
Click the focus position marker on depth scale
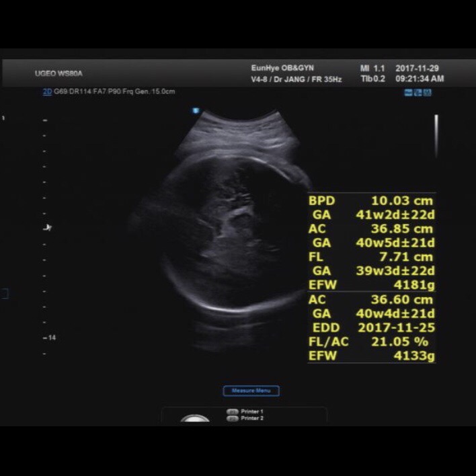point(47,228)
